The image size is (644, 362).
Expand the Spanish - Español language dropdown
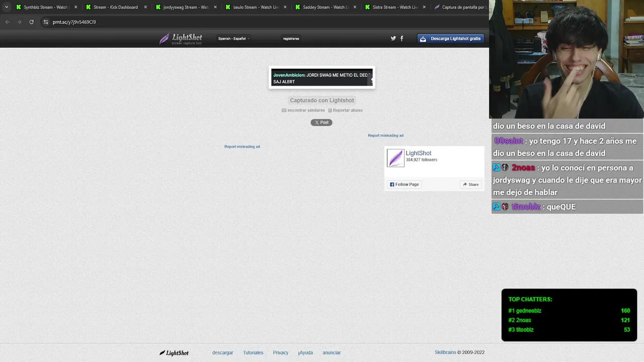233,39
